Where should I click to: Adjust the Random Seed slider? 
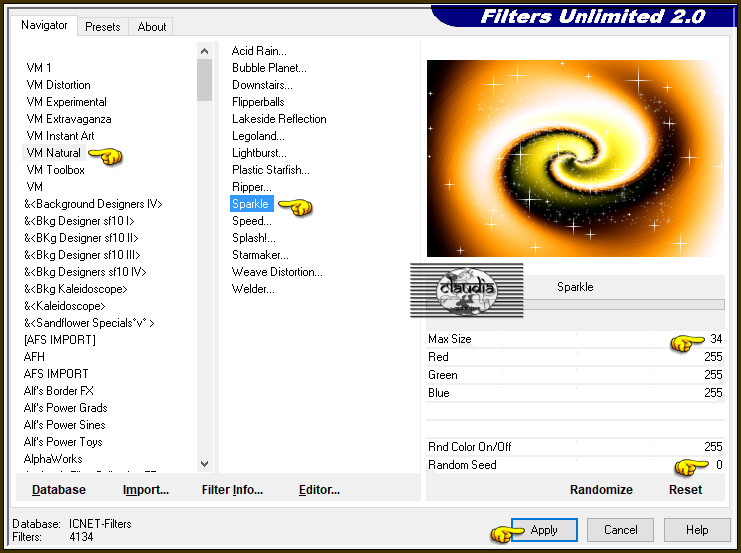575,465
